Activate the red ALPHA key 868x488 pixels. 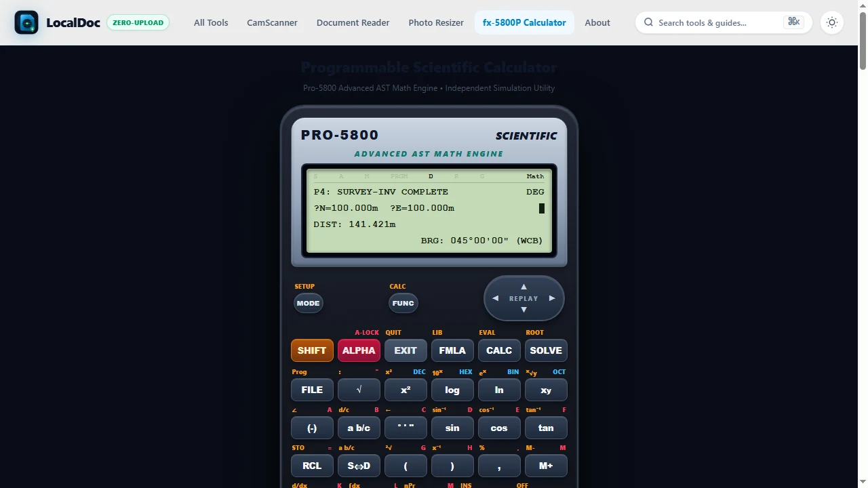click(x=359, y=350)
